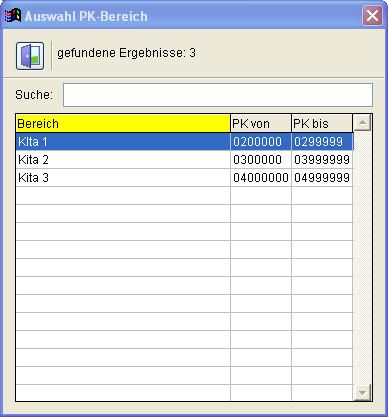Click PK von value 04000000
This screenshot has height=417, width=388.
(261, 178)
